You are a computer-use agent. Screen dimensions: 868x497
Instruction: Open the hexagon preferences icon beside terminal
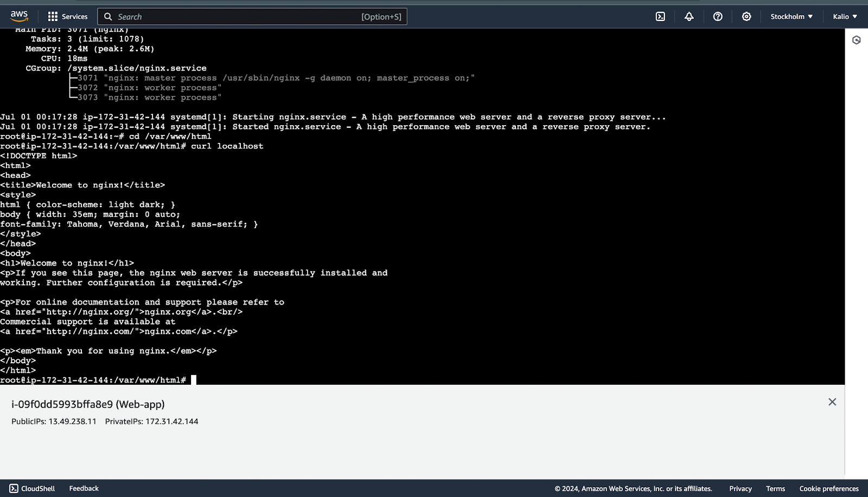click(857, 40)
